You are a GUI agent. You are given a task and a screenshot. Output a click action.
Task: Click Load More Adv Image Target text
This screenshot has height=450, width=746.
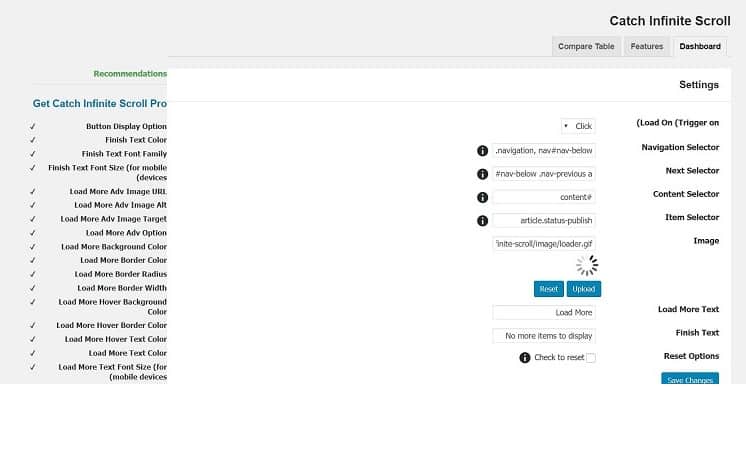pos(113,219)
